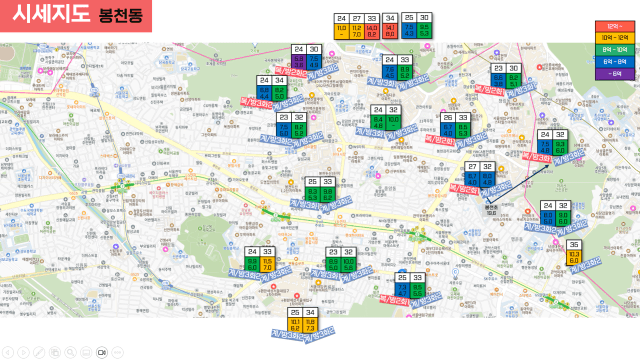This screenshot has height=360, width=640.
Task: Advance to the next slide
Action: pyautogui.click(x=24, y=352)
